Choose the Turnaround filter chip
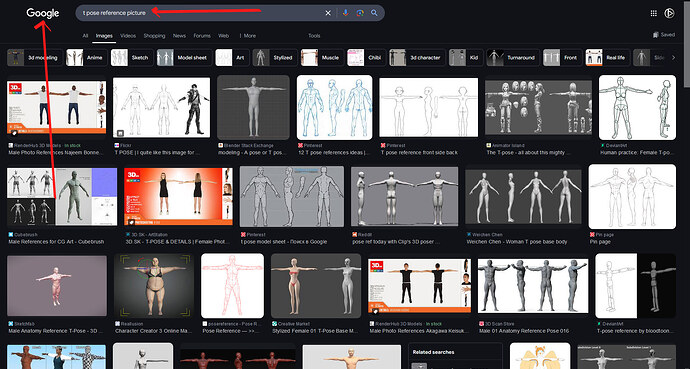 coord(513,58)
